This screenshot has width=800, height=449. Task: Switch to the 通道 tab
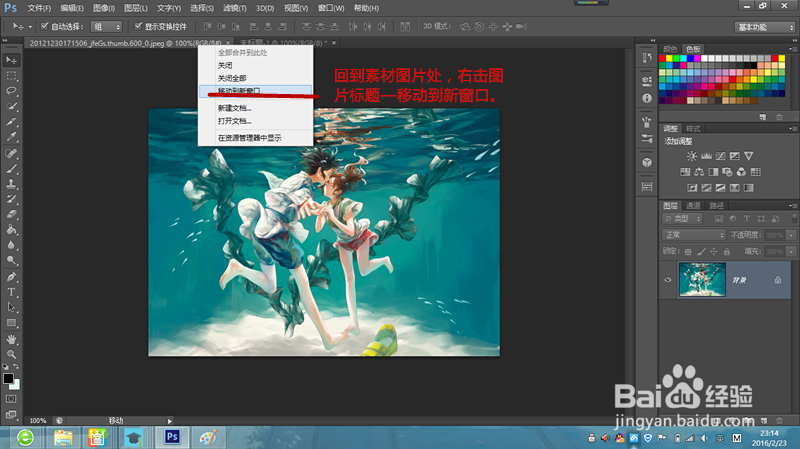click(x=693, y=206)
